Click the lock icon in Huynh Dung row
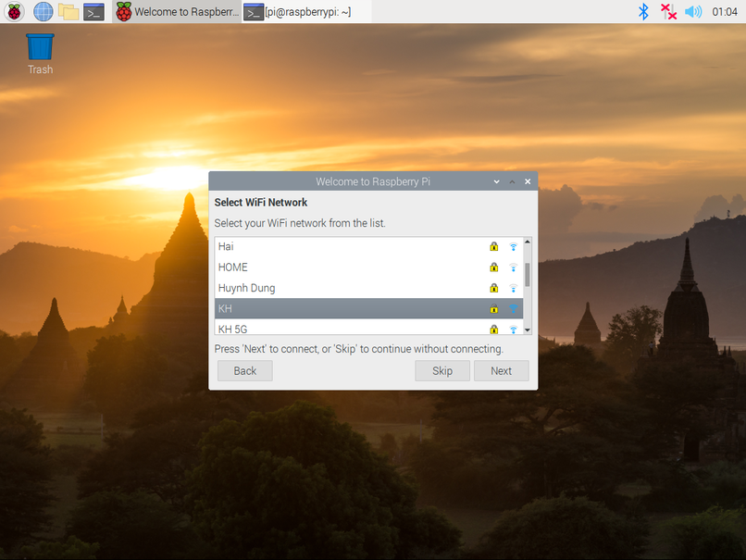Image resolution: width=746 pixels, height=560 pixels. pos(494,288)
